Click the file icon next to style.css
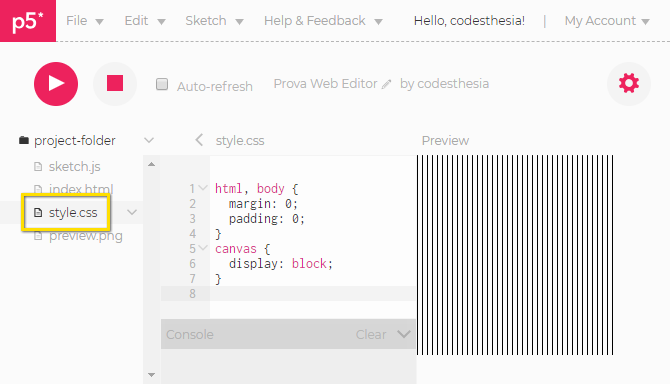Image resolution: width=670 pixels, height=384 pixels. (x=38, y=212)
